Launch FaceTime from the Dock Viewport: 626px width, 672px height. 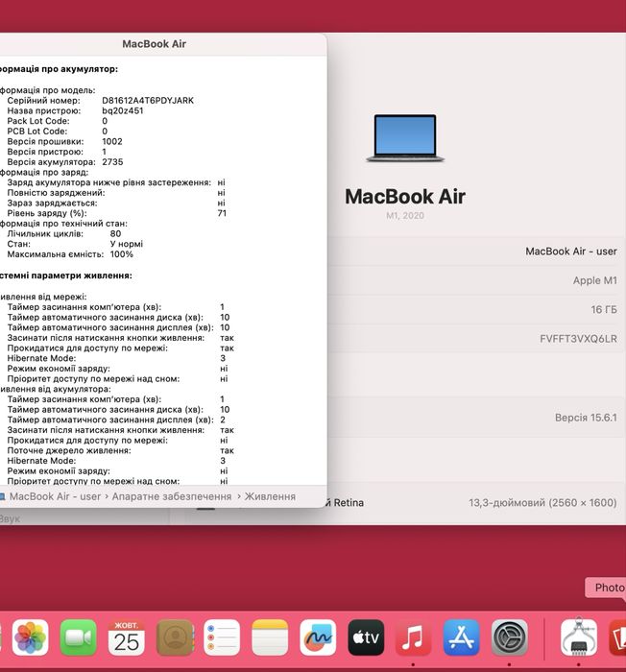point(78,637)
